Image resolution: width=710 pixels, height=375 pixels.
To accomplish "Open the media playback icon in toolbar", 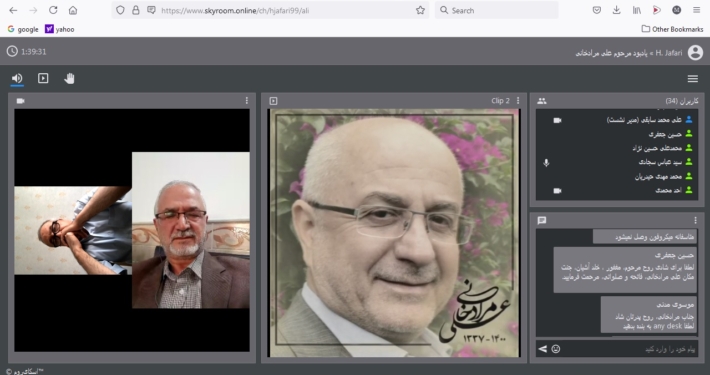I will [x=43, y=78].
